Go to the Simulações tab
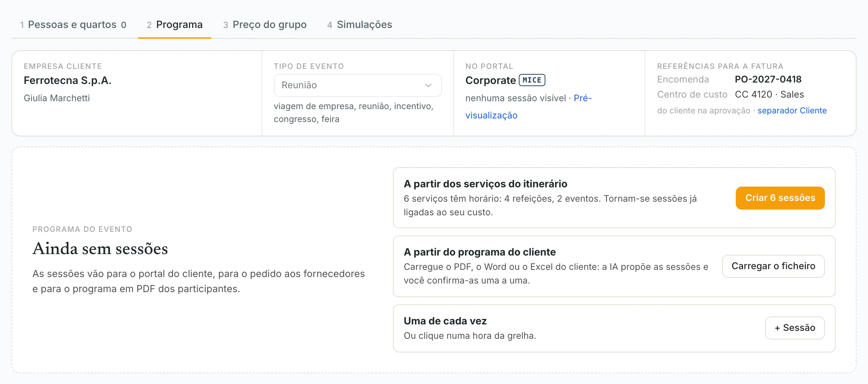868x384 pixels. 360,24
